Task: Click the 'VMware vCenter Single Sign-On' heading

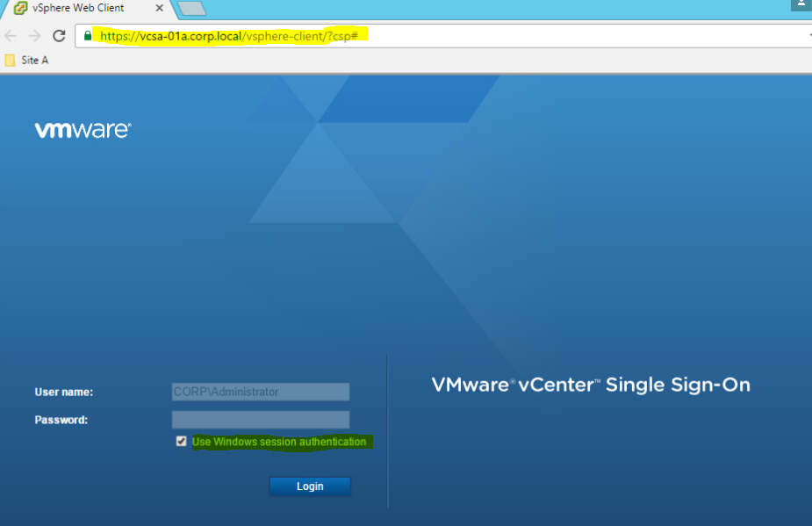Action: (591, 385)
